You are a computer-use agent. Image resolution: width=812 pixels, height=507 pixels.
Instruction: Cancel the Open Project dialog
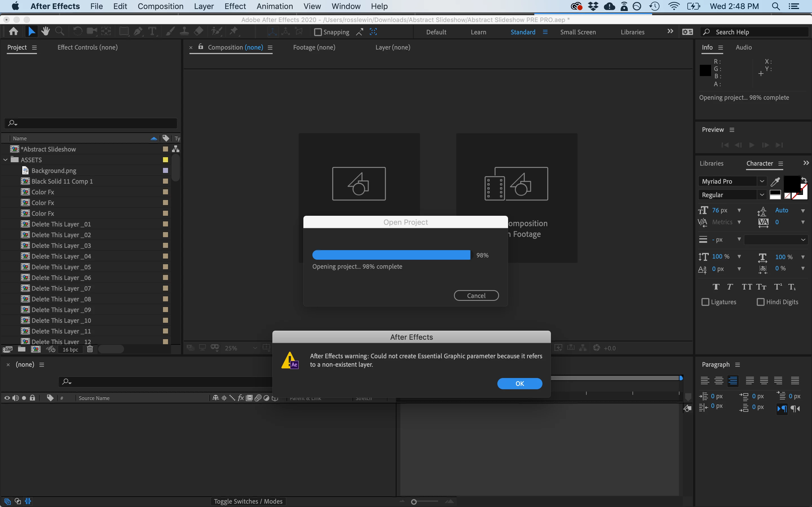(x=476, y=295)
